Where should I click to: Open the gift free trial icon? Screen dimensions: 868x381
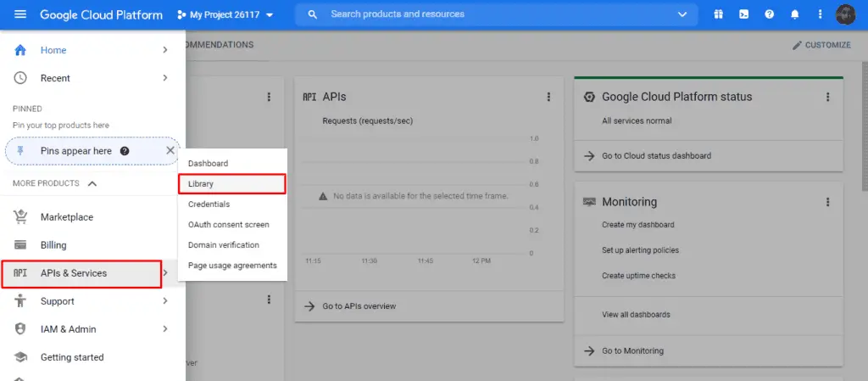719,15
